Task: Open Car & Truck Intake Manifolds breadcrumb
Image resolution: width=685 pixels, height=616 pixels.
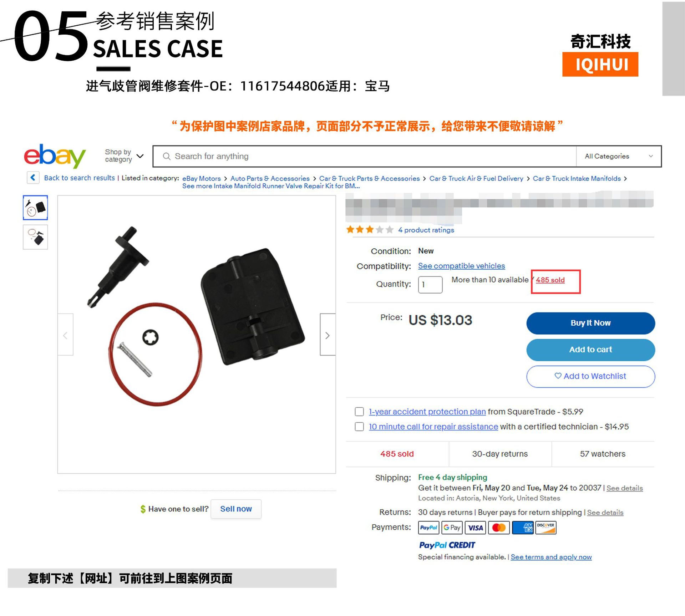Action: coord(577,178)
